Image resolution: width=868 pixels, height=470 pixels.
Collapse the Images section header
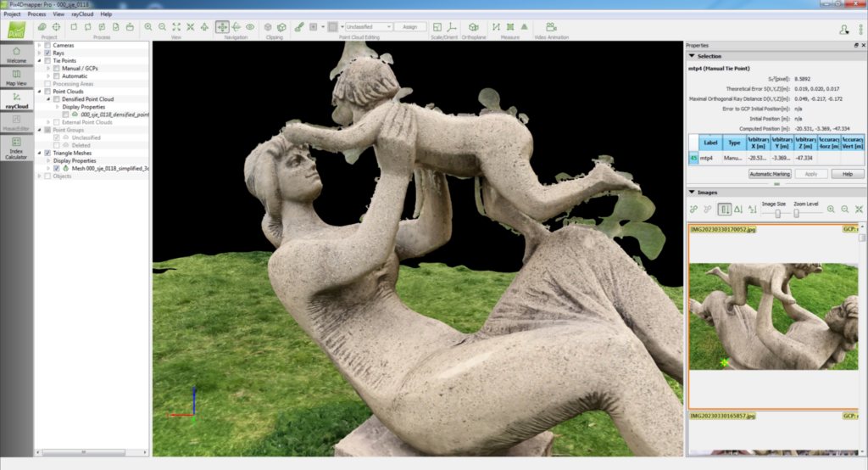(x=691, y=192)
